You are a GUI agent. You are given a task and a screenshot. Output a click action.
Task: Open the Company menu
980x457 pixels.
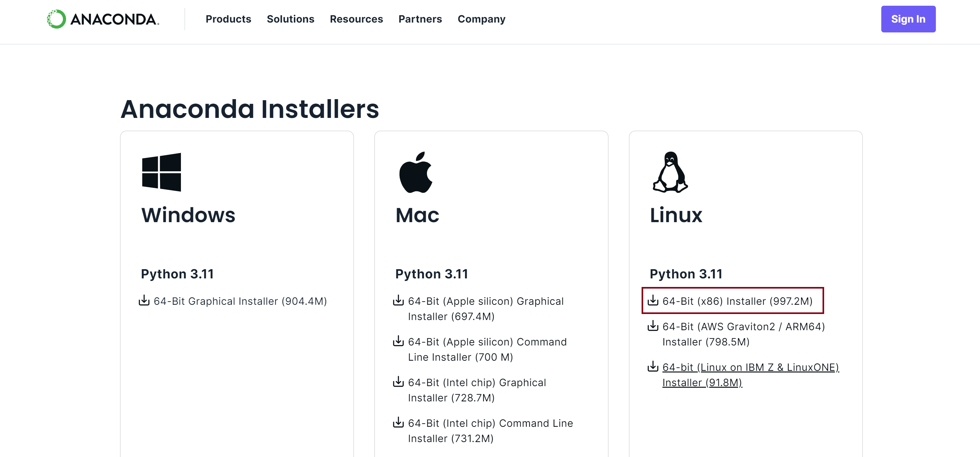[x=481, y=19]
